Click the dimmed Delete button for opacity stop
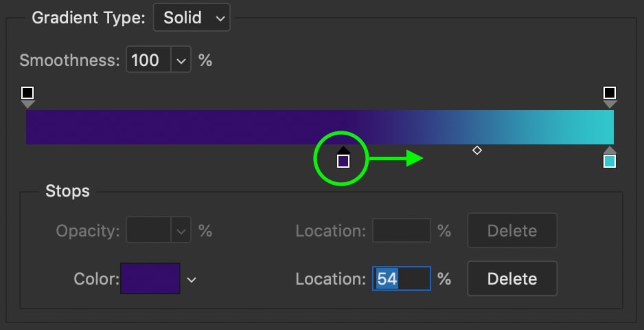This screenshot has height=330, width=644. coord(512,230)
